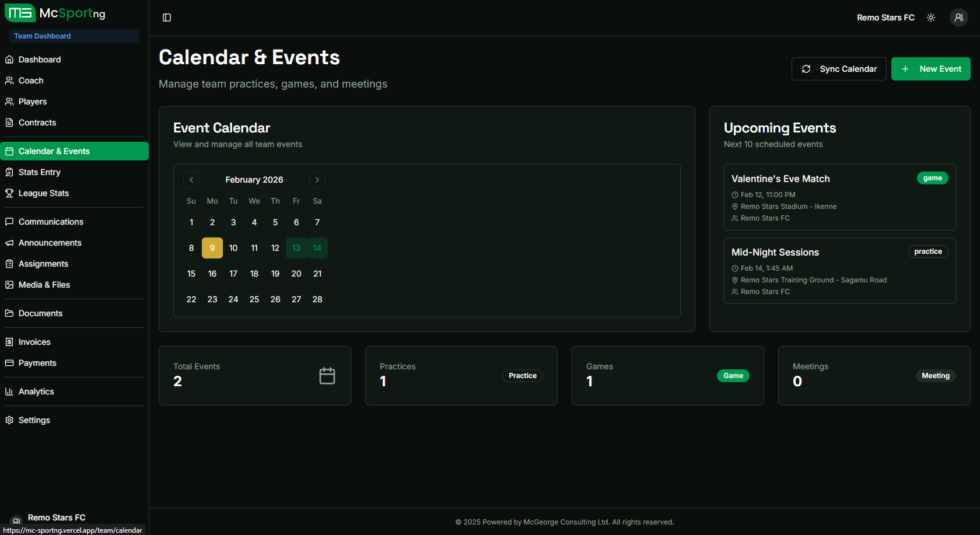
Task: Open Settings gear item
Action: pyautogui.click(x=34, y=420)
